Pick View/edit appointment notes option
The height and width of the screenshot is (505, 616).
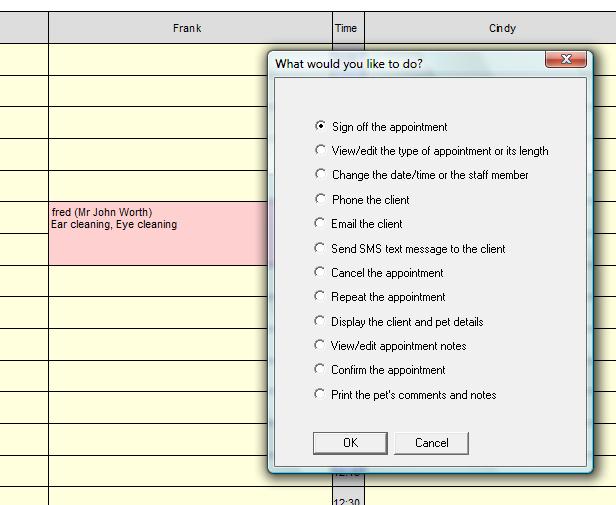point(320,345)
